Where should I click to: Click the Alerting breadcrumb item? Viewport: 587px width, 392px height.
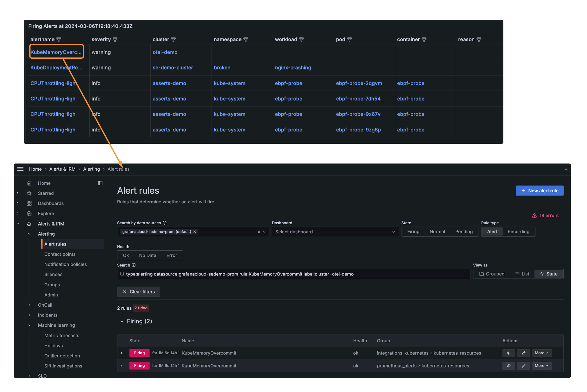(x=91, y=169)
